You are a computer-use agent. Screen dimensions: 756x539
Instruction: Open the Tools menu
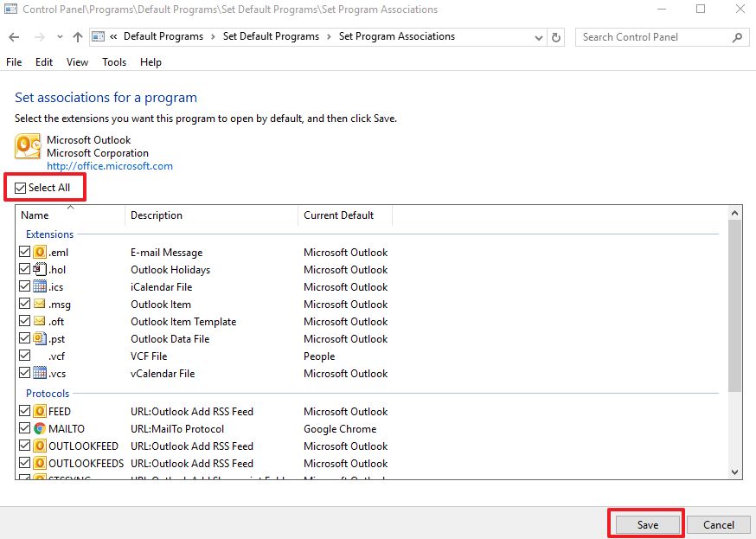pos(114,62)
